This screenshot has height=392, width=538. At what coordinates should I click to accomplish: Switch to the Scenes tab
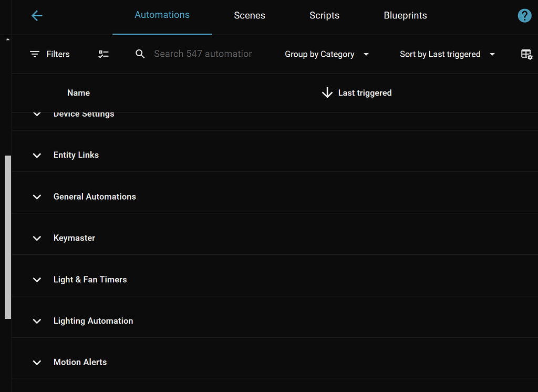pos(250,16)
